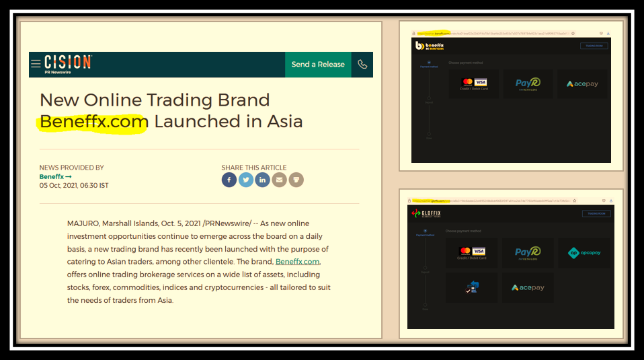Screen dimensions: 644x360
Task: Click Deposit step circle in Gloffix window
Action: (425, 268)
